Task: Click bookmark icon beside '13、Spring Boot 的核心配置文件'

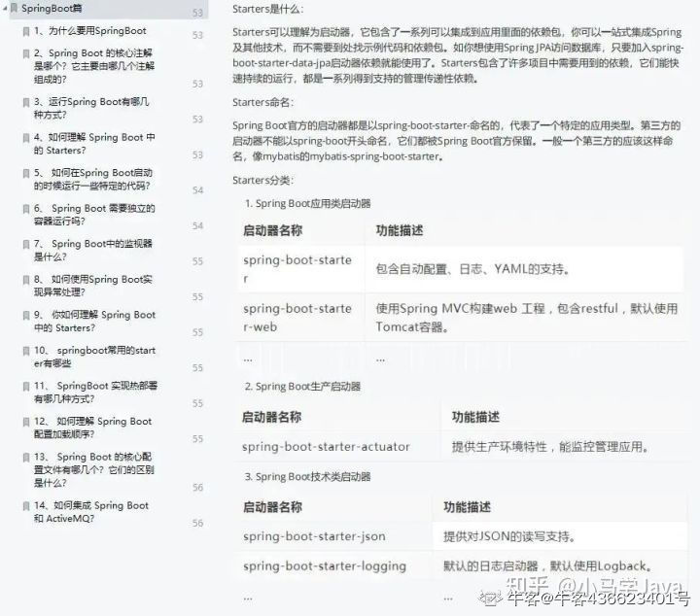Action: pyautogui.click(x=26, y=458)
